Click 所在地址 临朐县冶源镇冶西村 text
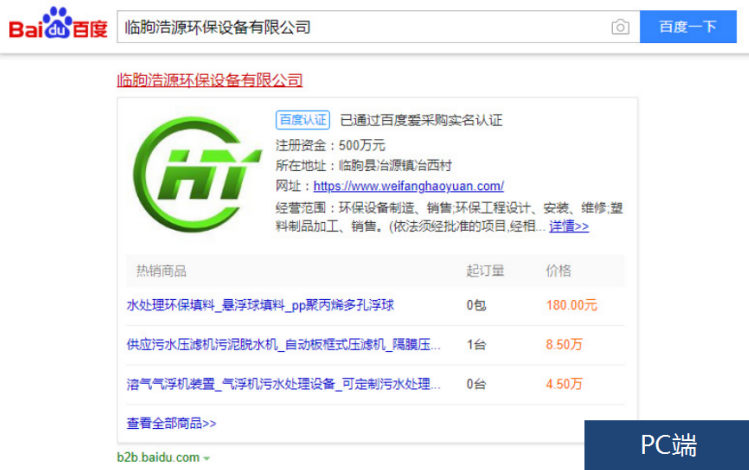749x470 pixels. pos(364,166)
